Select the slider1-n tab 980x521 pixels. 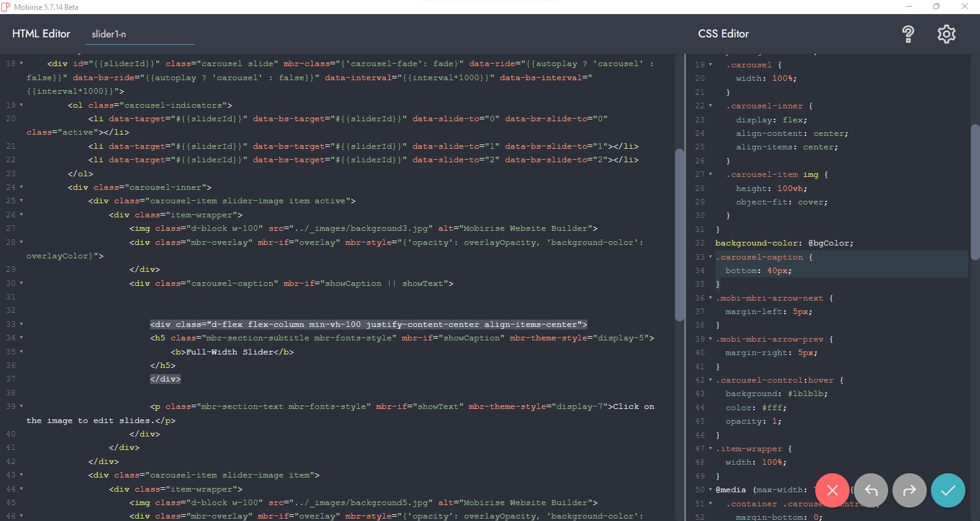tap(109, 34)
